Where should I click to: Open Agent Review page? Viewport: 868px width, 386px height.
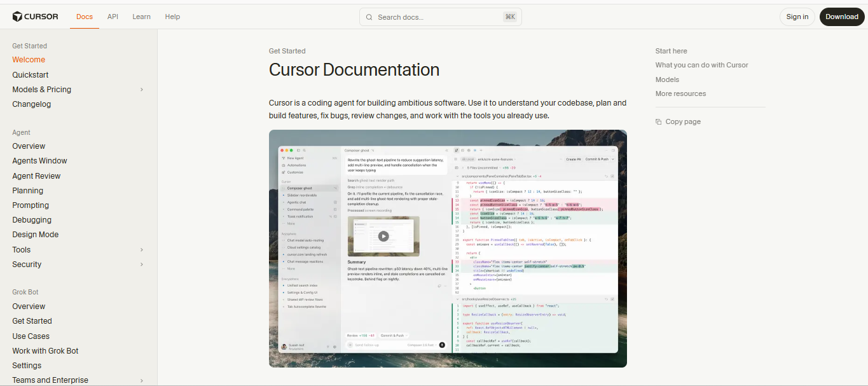[36, 176]
